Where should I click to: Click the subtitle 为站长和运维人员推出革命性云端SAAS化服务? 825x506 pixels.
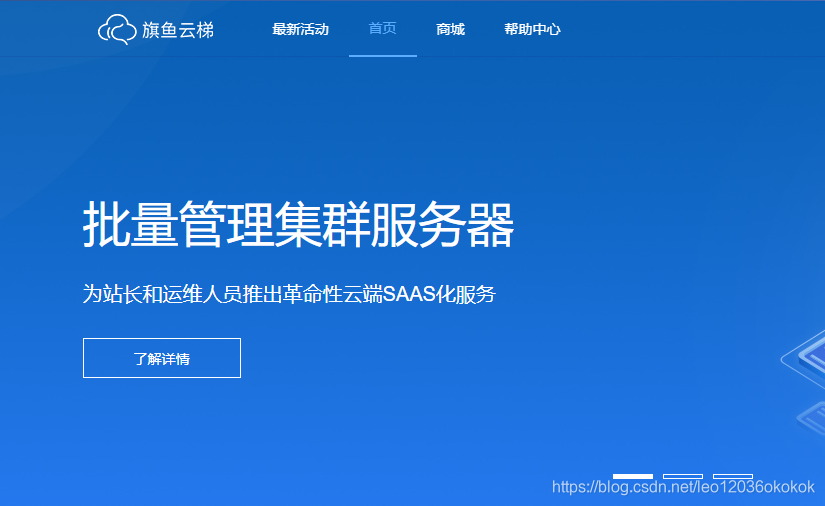point(289,294)
